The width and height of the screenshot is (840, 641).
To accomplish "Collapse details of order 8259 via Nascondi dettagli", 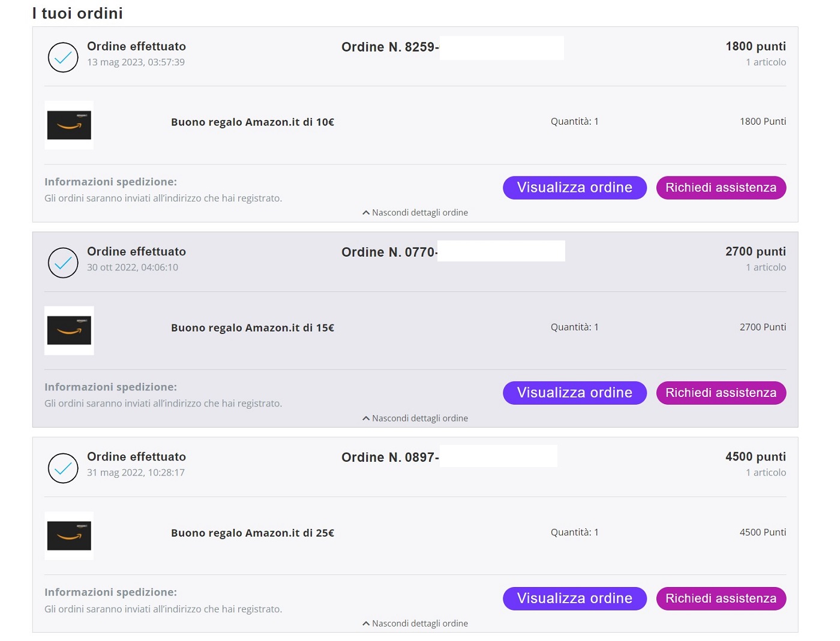I will pyautogui.click(x=415, y=212).
